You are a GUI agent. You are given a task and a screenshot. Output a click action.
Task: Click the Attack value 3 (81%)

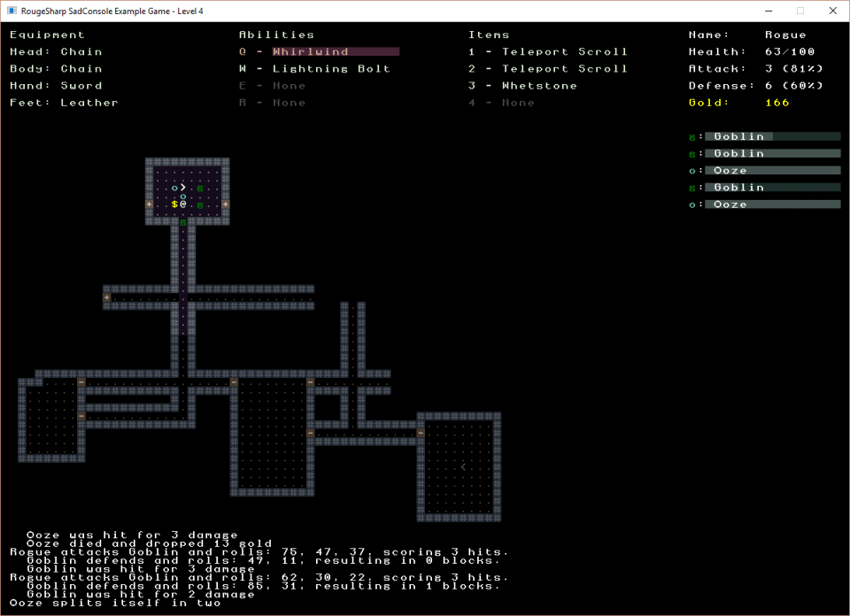[x=794, y=69]
